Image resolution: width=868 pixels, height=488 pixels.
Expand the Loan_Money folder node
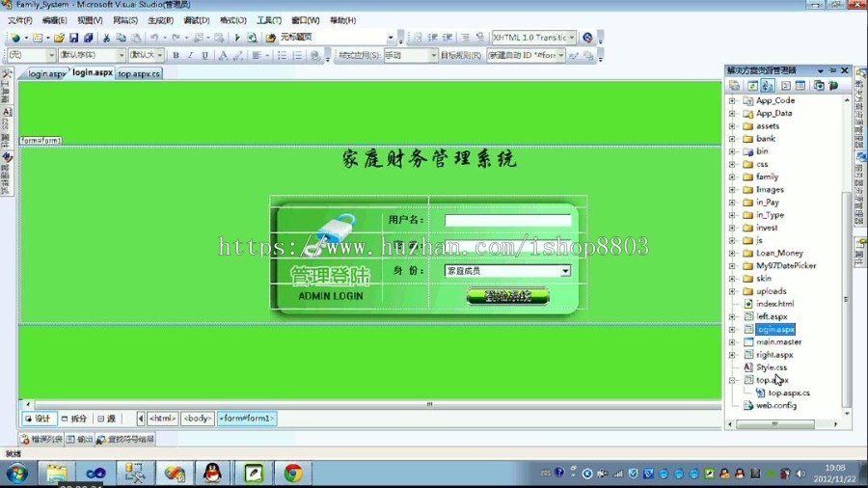click(732, 254)
